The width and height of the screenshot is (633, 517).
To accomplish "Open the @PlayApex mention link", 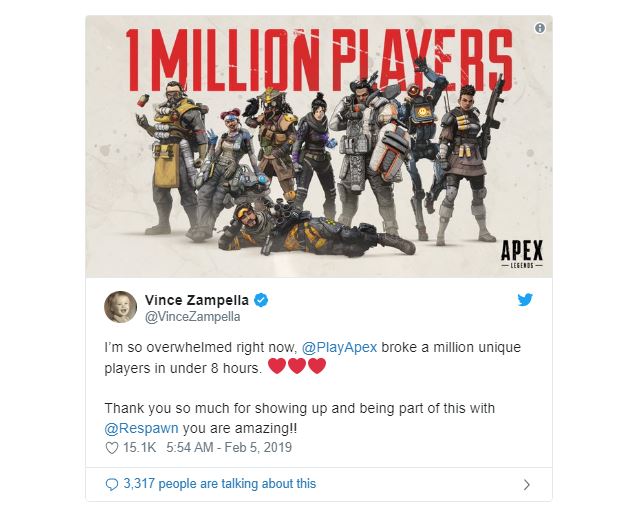I will (x=340, y=347).
